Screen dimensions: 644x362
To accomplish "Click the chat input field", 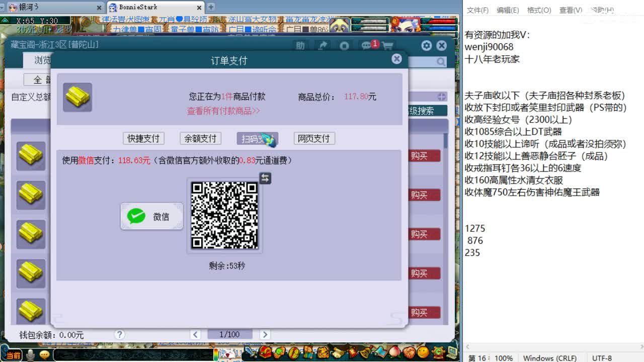I will point(133,355).
